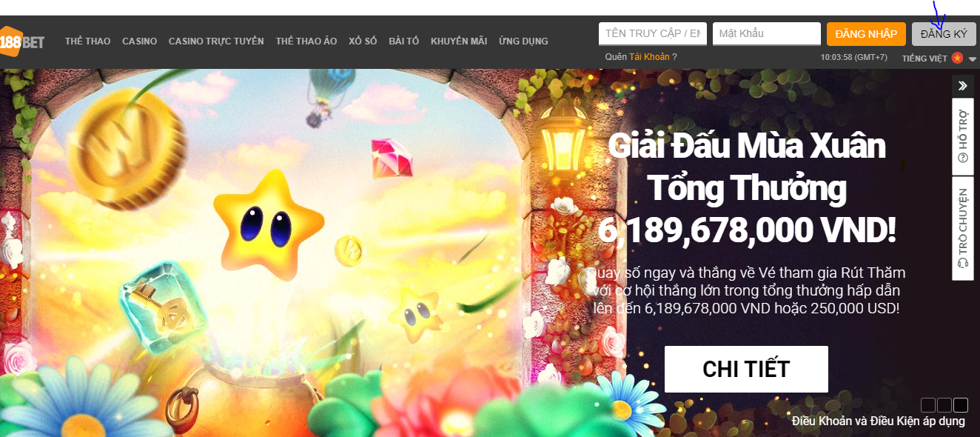Select the third banner slide indicator
Image resolution: width=980 pixels, height=437 pixels.
tap(961, 405)
